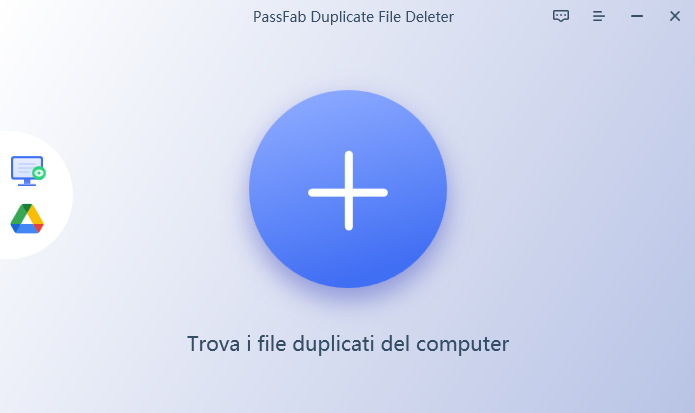Viewport: 695px width, 413px height.
Task: Click the big blue add-folder circle
Action: 348,189
